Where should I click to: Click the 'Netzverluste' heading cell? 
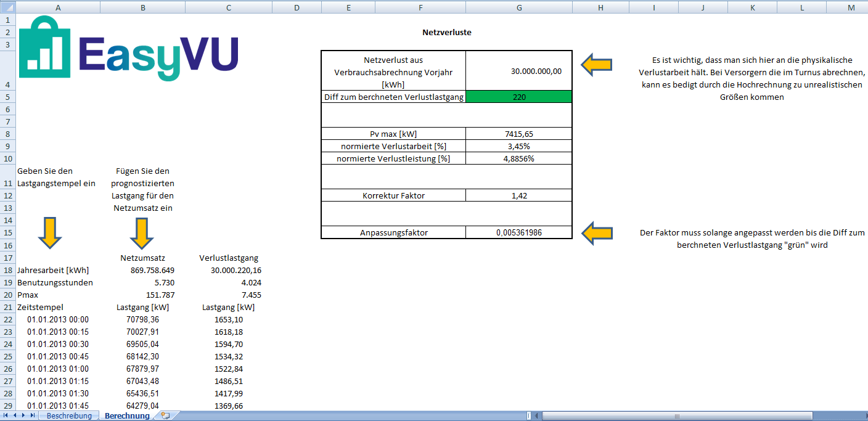tap(447, 32)
